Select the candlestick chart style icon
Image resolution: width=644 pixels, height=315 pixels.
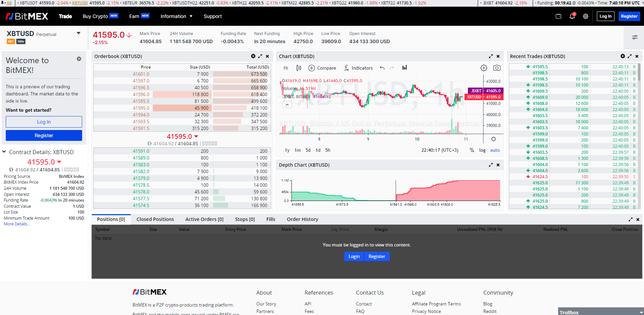coord(299,68)
